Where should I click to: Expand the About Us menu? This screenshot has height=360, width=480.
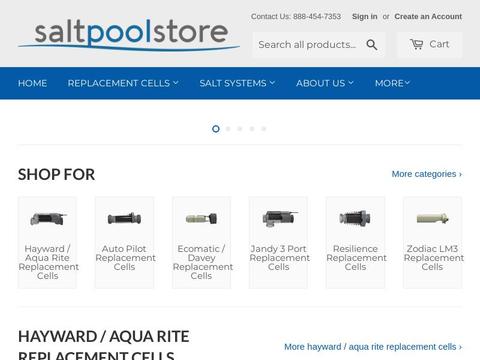pyautogui.click(x=325, y=83)
